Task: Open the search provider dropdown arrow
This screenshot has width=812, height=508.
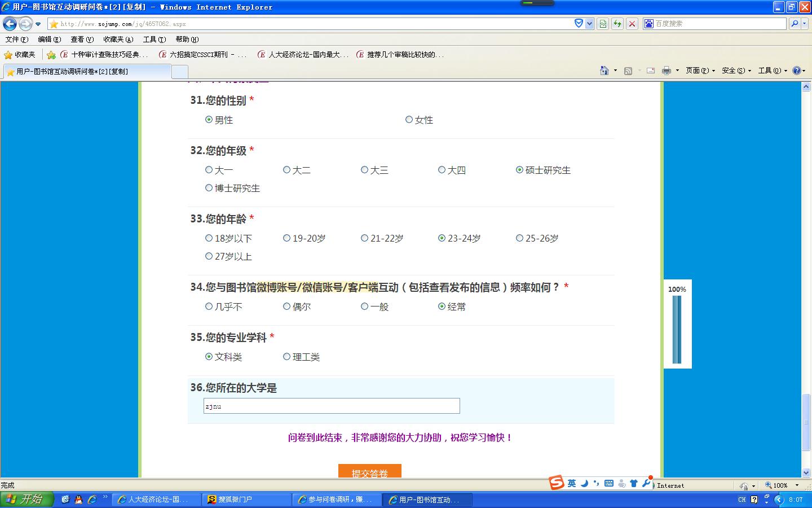Action: (x=805, y=24)
